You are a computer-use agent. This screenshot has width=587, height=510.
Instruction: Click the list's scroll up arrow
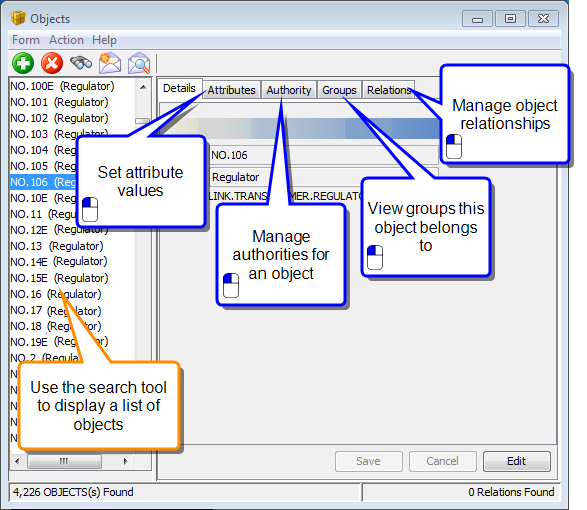143,87
